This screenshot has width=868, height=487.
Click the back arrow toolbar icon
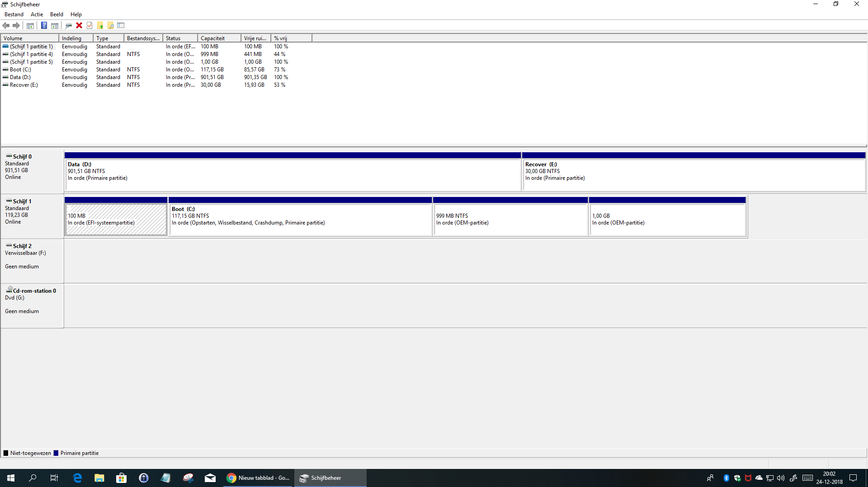pos(6,25)
